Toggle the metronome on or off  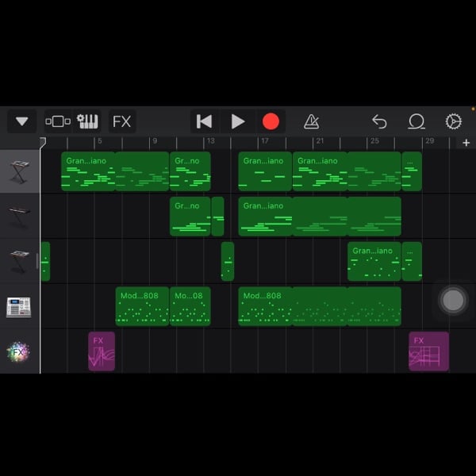tap(312, 121)
